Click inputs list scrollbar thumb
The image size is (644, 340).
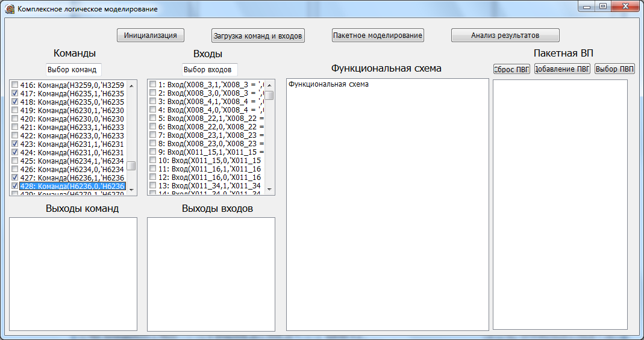click(x=269, y=95)
